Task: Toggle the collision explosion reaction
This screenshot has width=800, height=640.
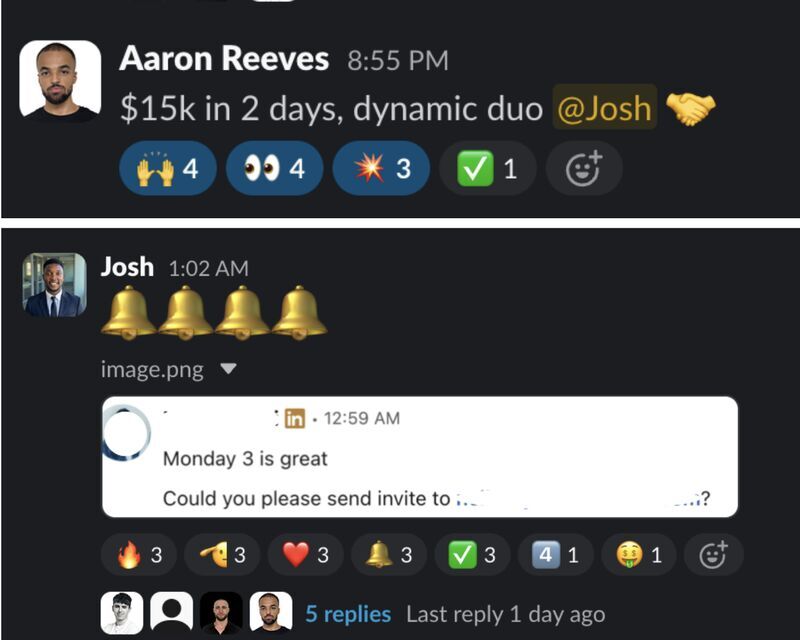Action: [381, 168]
